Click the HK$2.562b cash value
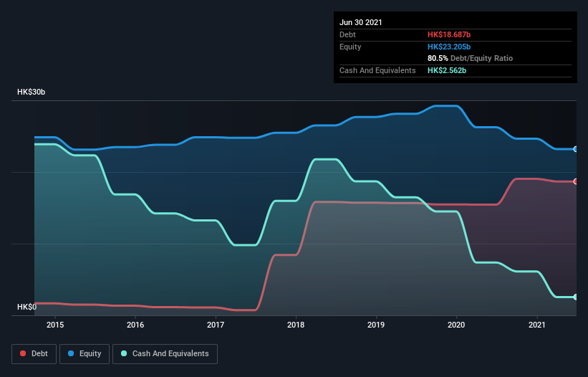The image size is (588, 377). [x=447, y=70]
